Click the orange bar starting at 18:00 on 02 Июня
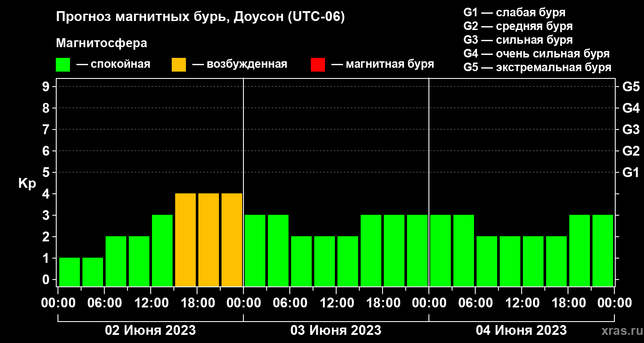 [x=209, y=240]
